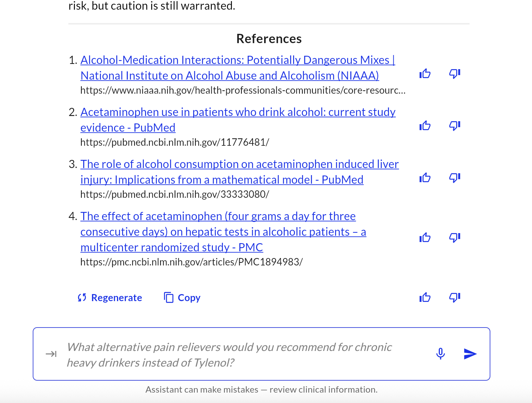Thumbs down the liver injury study reference
This screenshot has width=532, height=403.
(454, 178)
